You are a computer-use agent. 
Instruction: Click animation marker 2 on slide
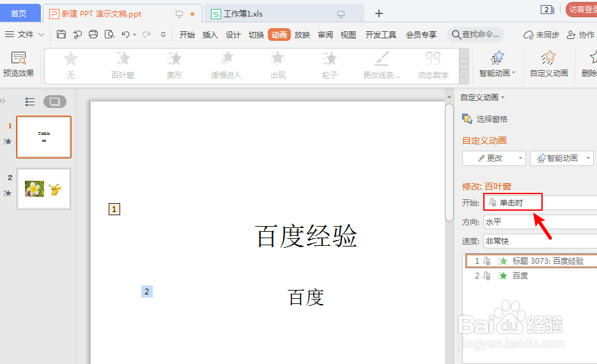(147, 292)
